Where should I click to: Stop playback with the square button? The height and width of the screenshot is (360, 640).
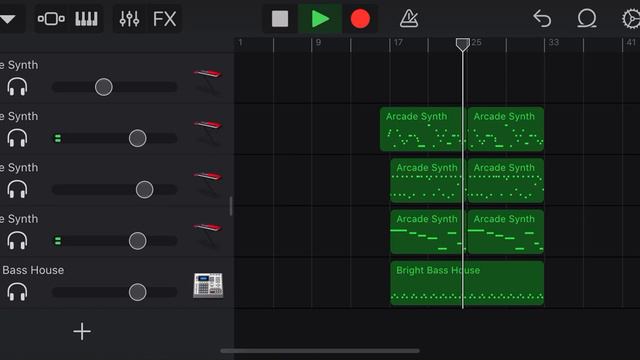[280, 19]
